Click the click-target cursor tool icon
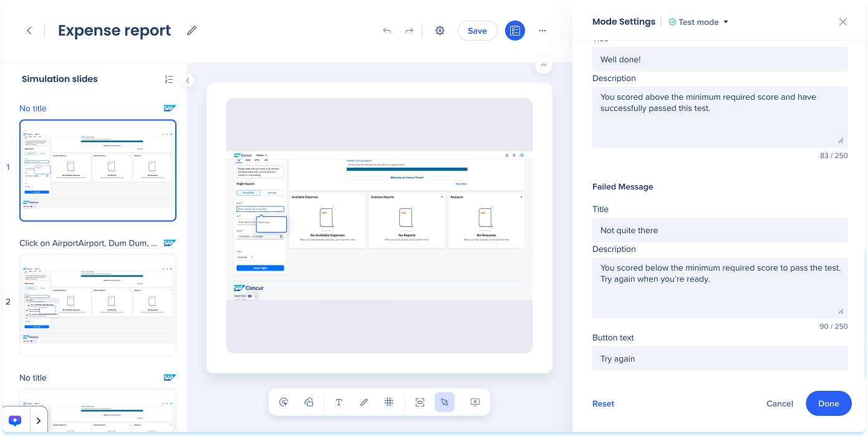868x437 pixels. coord(284,402)
